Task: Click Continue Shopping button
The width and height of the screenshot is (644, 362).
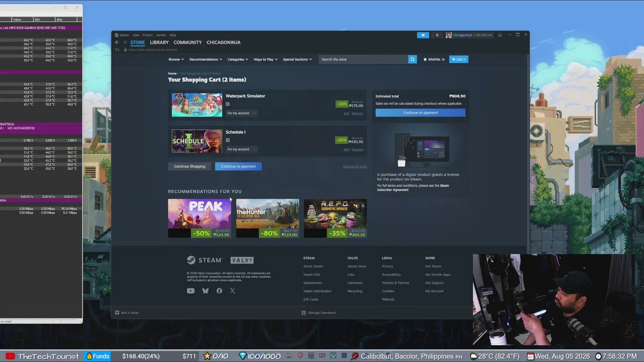Action: click(x=190, y=166)
